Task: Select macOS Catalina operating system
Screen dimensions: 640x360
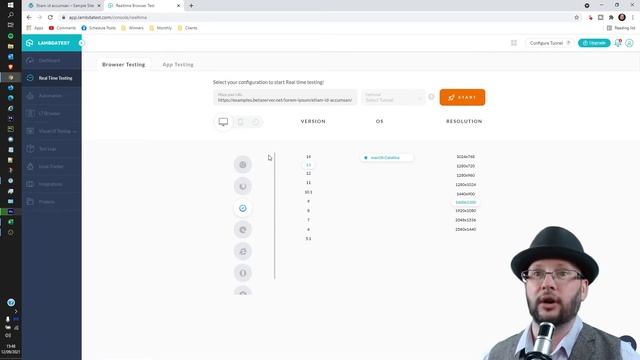Action: tap(386, 158)
